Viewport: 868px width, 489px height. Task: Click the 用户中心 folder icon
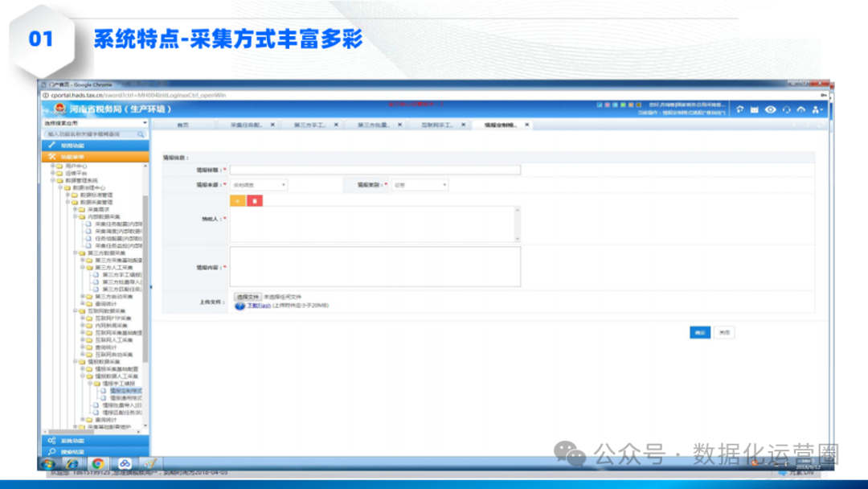coord(59,166)
